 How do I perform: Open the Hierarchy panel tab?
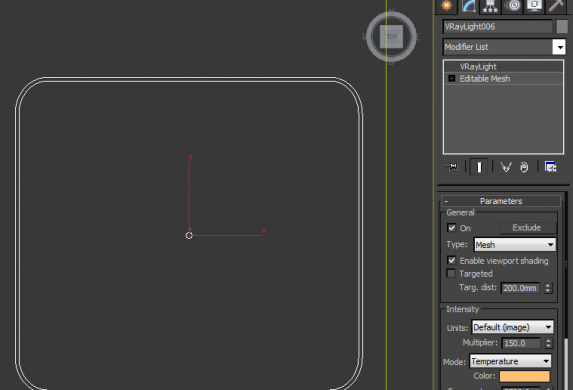pyautogui.click(x=490, y=6)
